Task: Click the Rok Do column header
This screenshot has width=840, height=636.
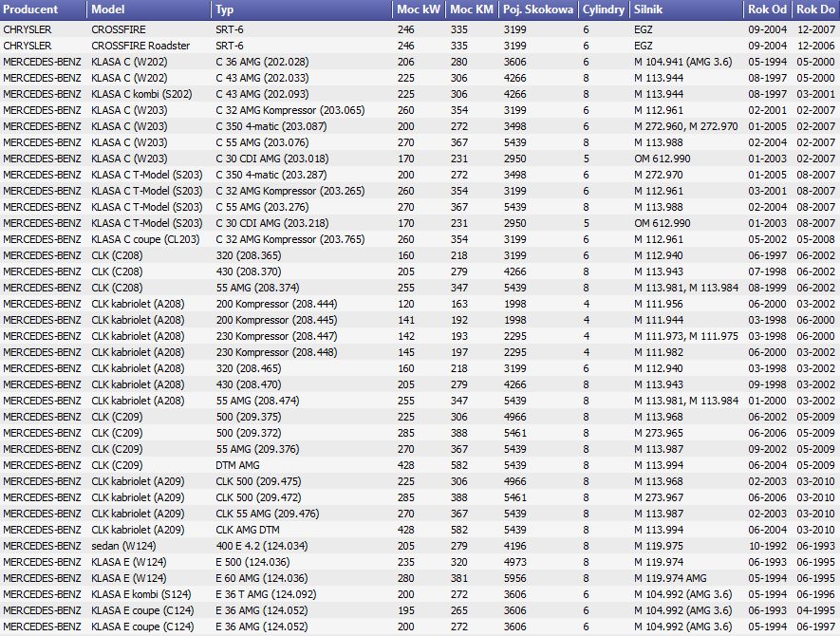Action: (816, 9)
